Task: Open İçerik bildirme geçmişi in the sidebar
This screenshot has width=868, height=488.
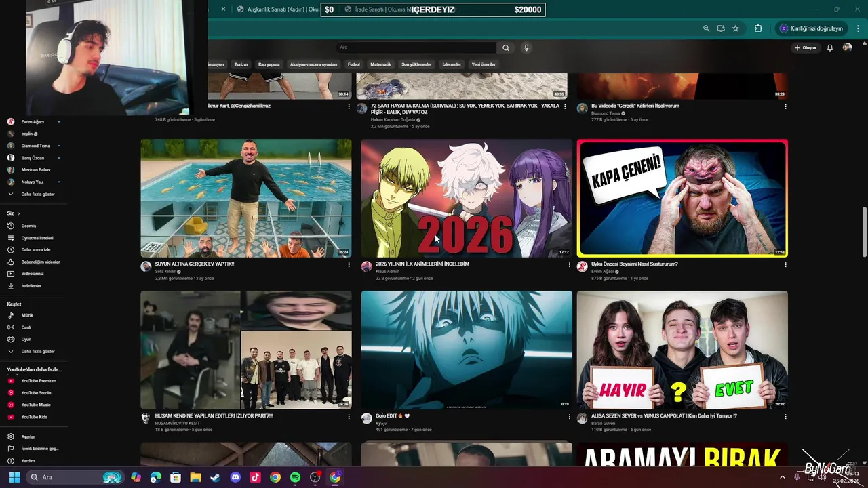Action: click(39, 449)
